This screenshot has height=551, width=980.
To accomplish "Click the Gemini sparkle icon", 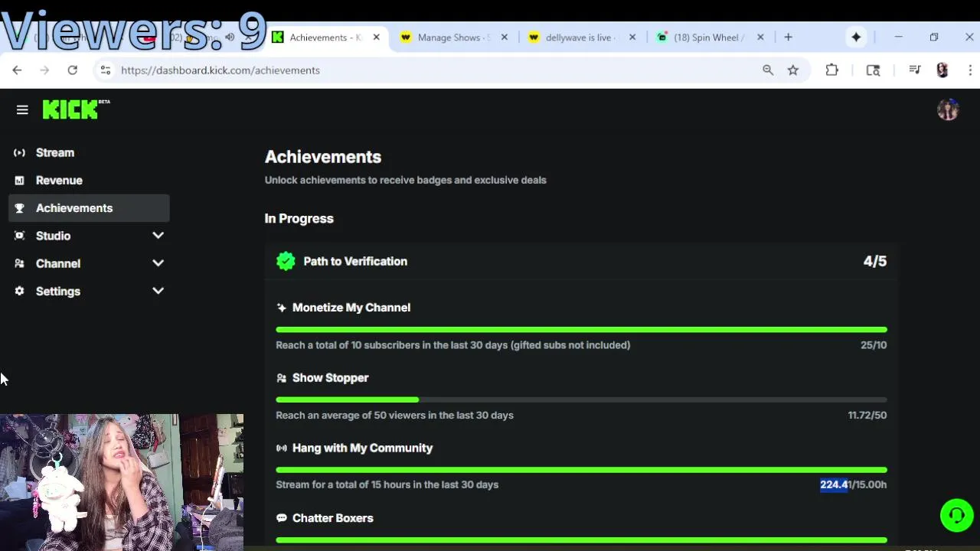I will pyautogui.click(x=856, y=37).
